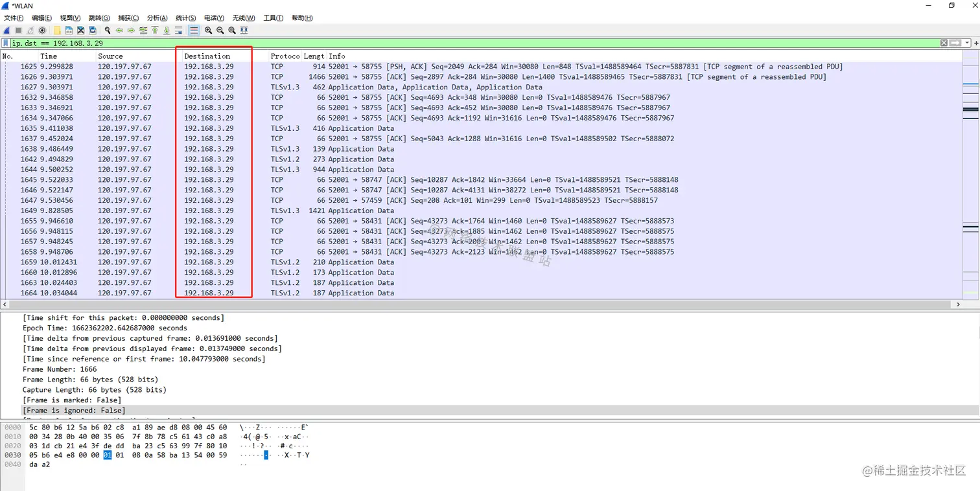The height and width of the screenshot is (491, 980).
Task: Click the display filter input field
Action: coord(474,43)
